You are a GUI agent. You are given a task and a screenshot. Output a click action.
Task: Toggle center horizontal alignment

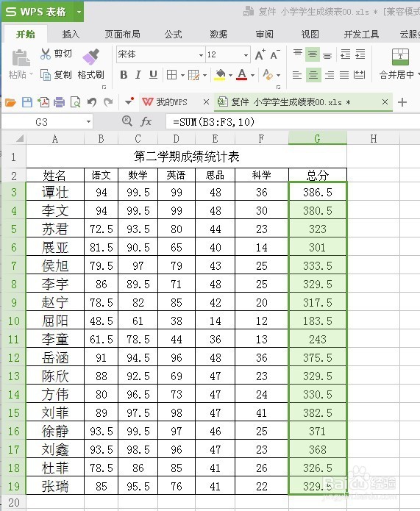[313, 75]
